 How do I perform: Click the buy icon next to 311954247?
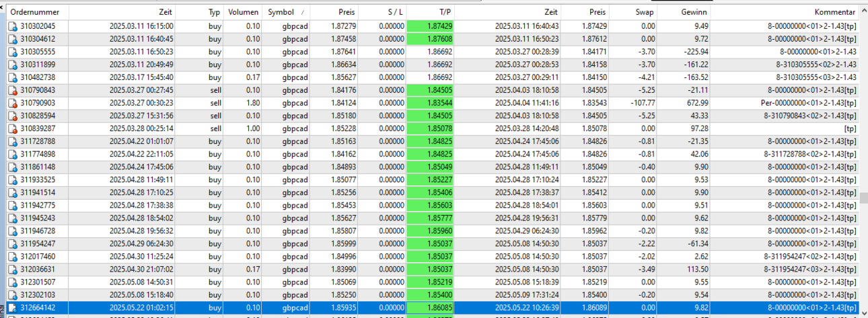13,243
